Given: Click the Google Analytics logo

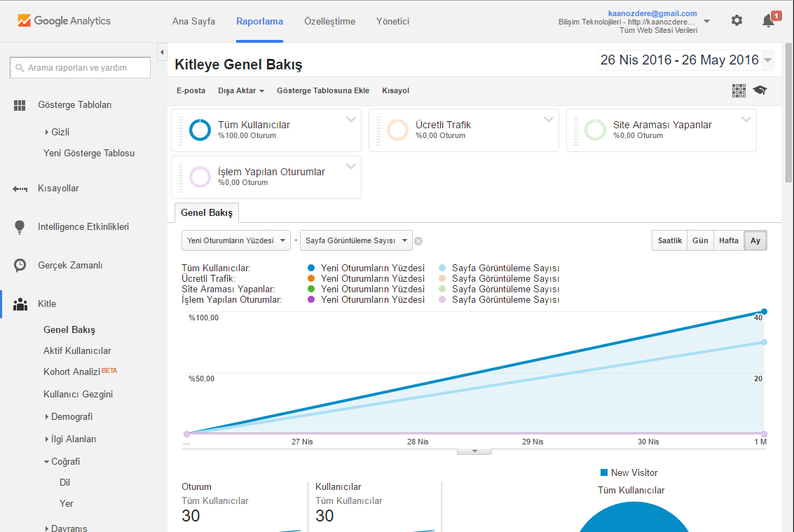Looking at the screenshot, I should (x=64, y=21).
